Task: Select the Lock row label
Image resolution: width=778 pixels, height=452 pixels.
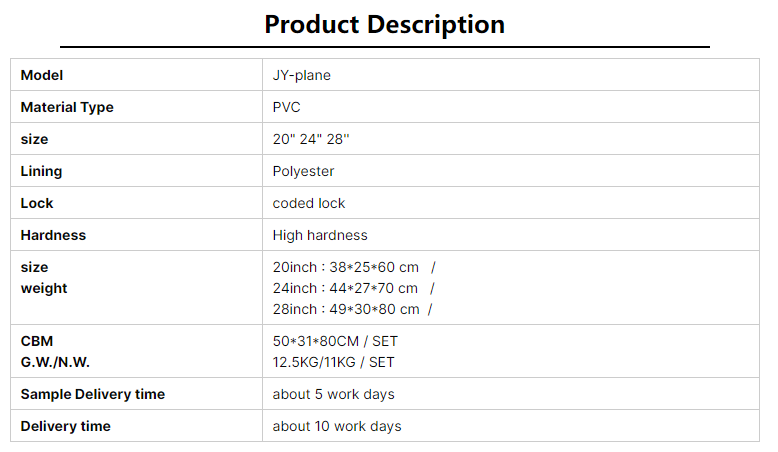Action: click(x=37, y=203)
